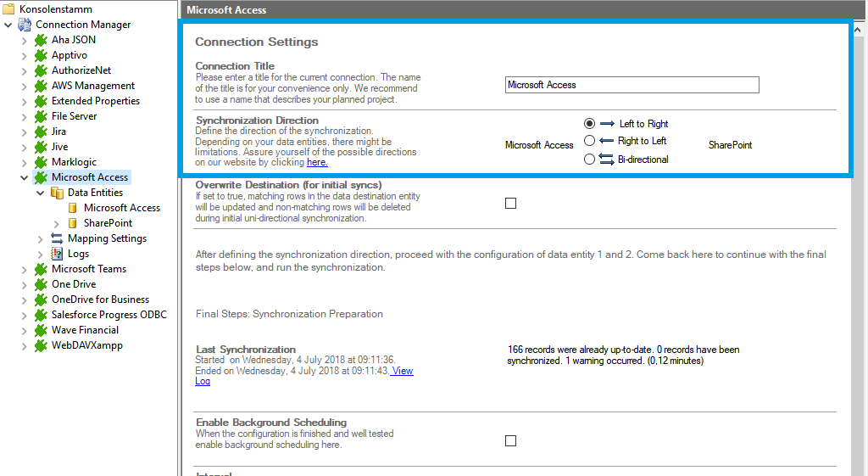Select the Mapping Settings tree item
Image resolution: width=868 pixels, height=476 pixels.
tap(108, 238)
